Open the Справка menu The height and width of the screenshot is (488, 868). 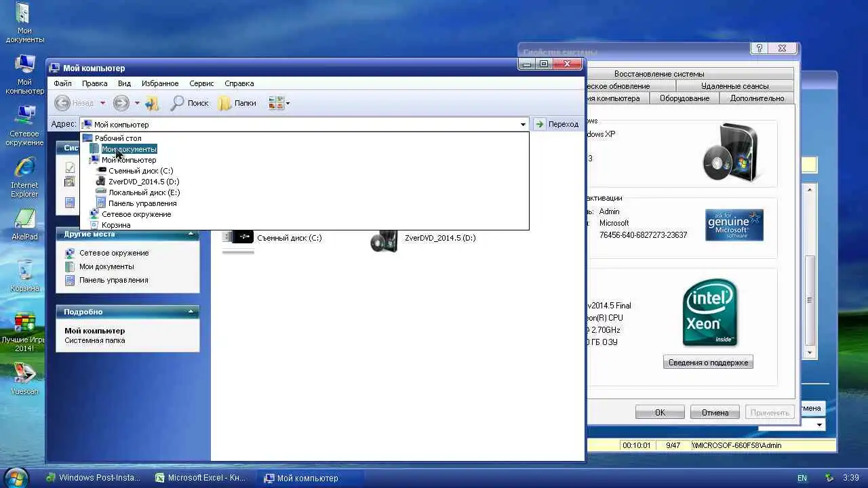(x=239, y=83)
